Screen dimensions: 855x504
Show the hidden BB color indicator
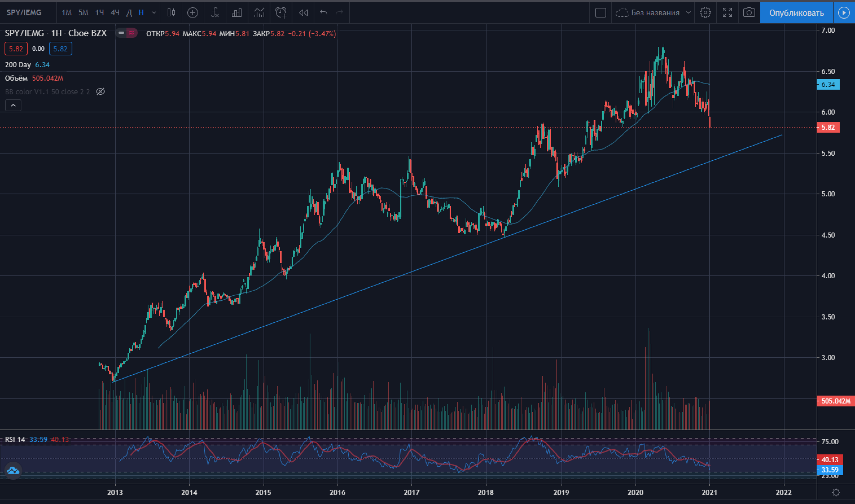point(101,92)
